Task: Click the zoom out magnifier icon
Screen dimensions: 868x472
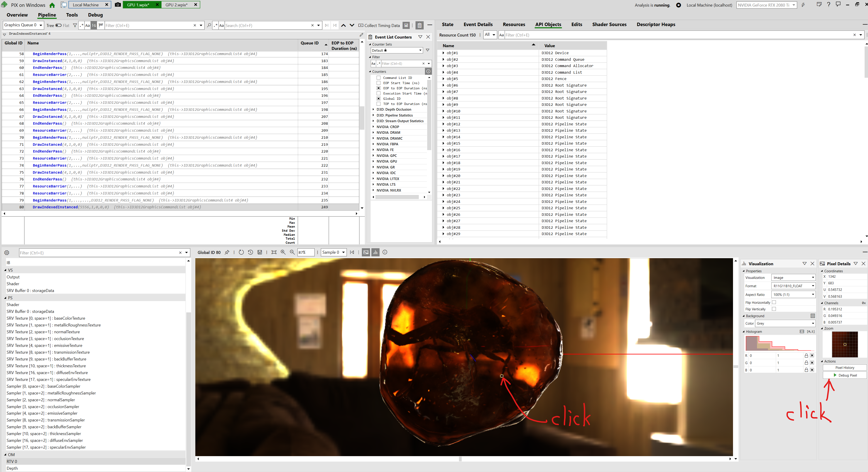Action: coord(292,252)
